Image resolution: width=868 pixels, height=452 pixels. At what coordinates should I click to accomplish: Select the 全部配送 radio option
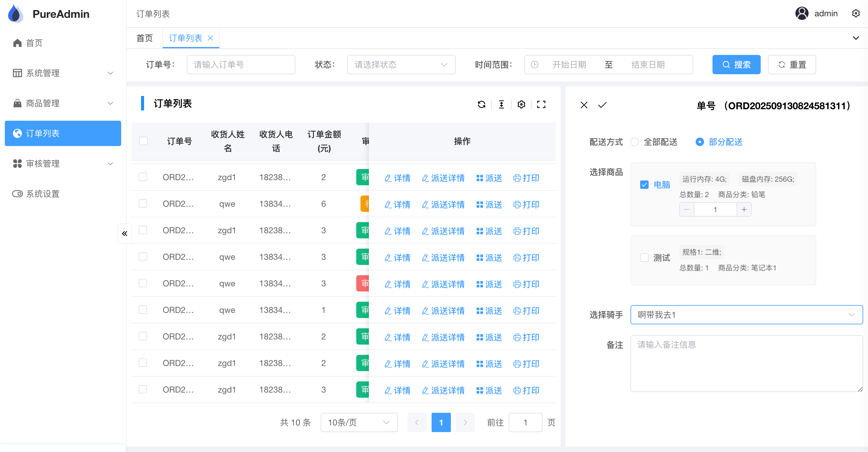635,142
